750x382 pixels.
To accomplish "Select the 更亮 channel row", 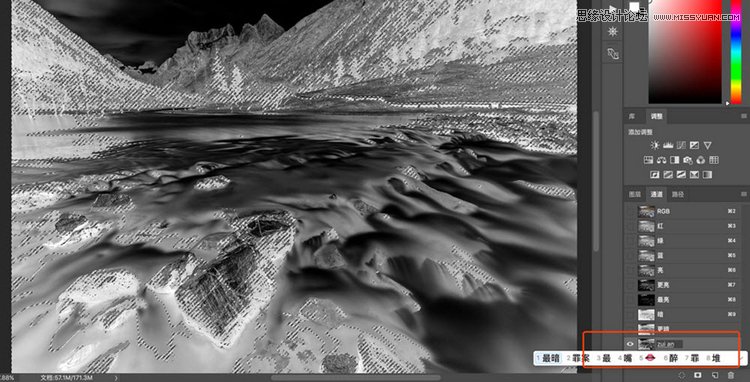I will coord(684,285).
